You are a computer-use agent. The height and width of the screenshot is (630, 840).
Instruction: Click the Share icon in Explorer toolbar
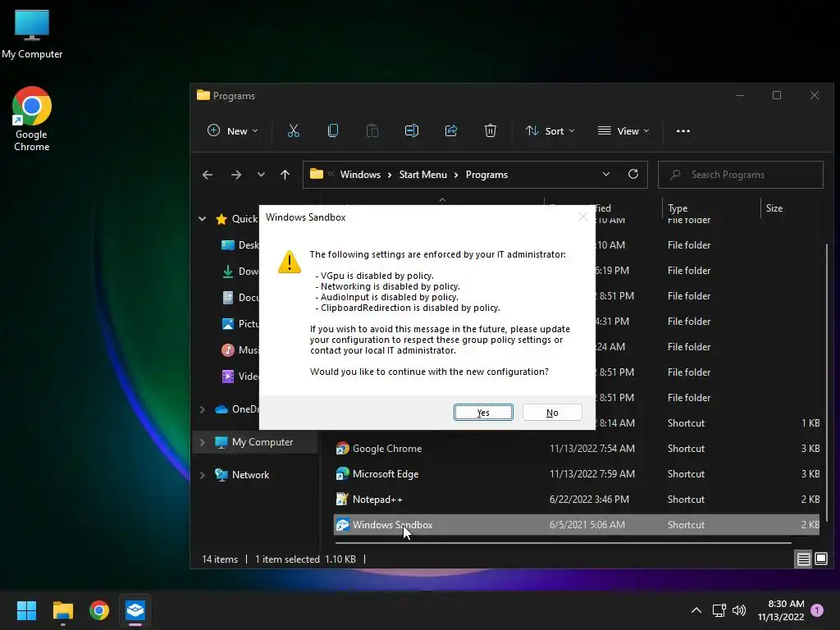tap(451, 130)
